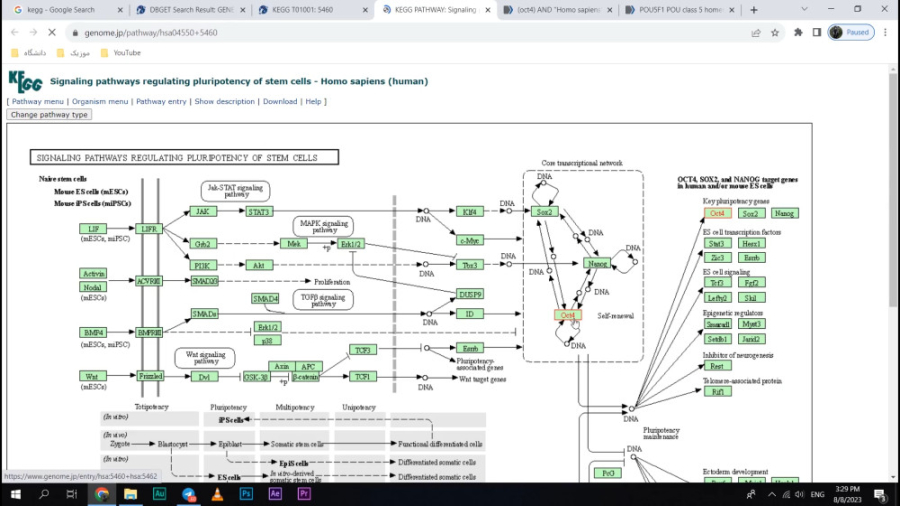Image resolution: width=900 pixels, height=506 pixels.
Task: Click the KEGG logo
Action: 26,80
